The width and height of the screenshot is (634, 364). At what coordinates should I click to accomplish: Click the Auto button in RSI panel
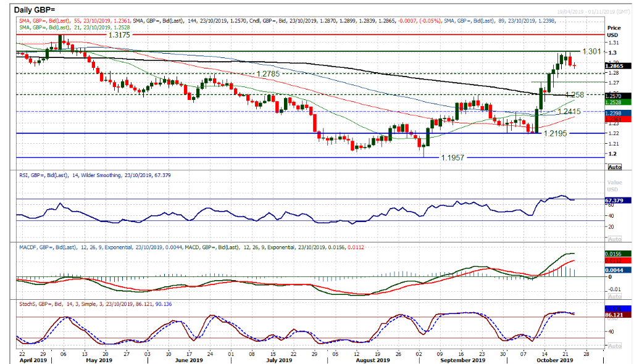coord(615,239)
